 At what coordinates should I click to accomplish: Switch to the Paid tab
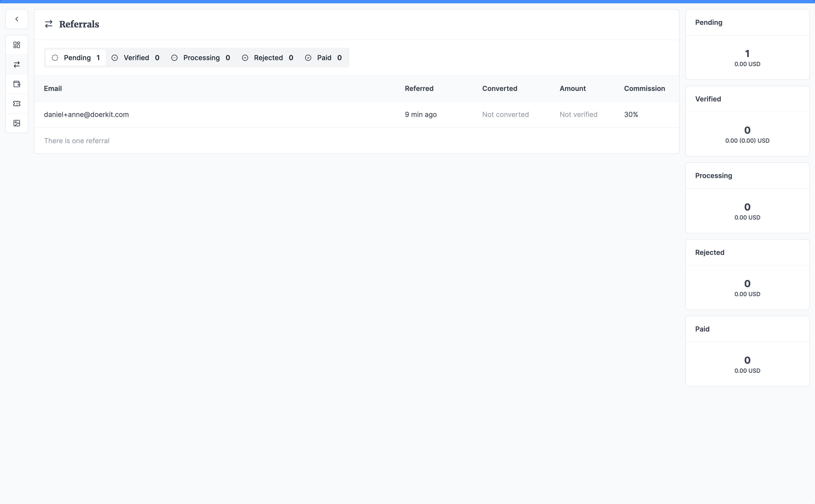323,58
